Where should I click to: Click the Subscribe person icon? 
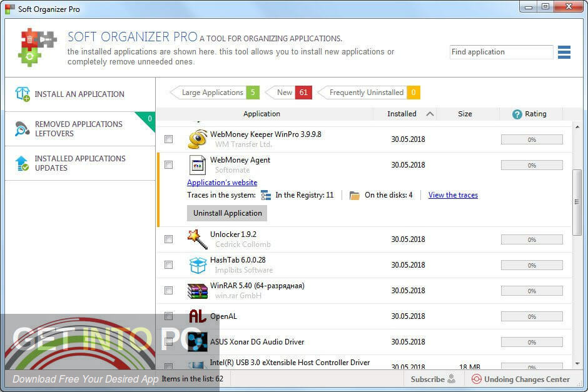click(x=452, y=378)
